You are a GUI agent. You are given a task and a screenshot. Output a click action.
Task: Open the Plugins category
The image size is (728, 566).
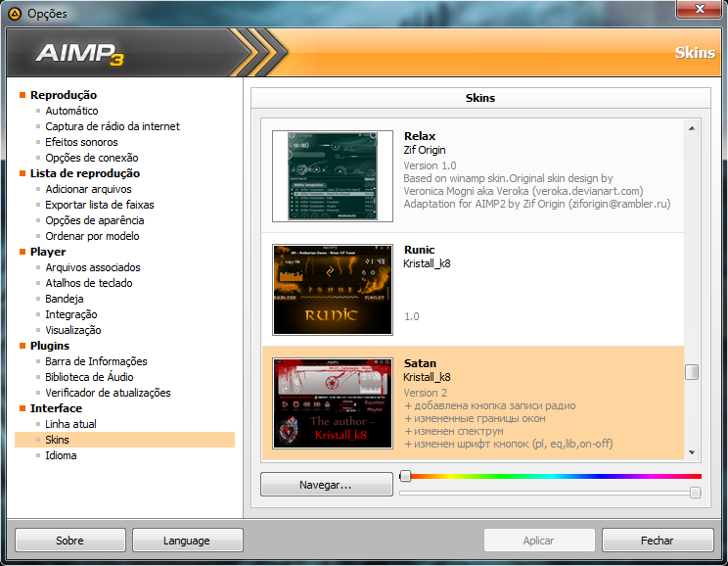coord(50,347)
